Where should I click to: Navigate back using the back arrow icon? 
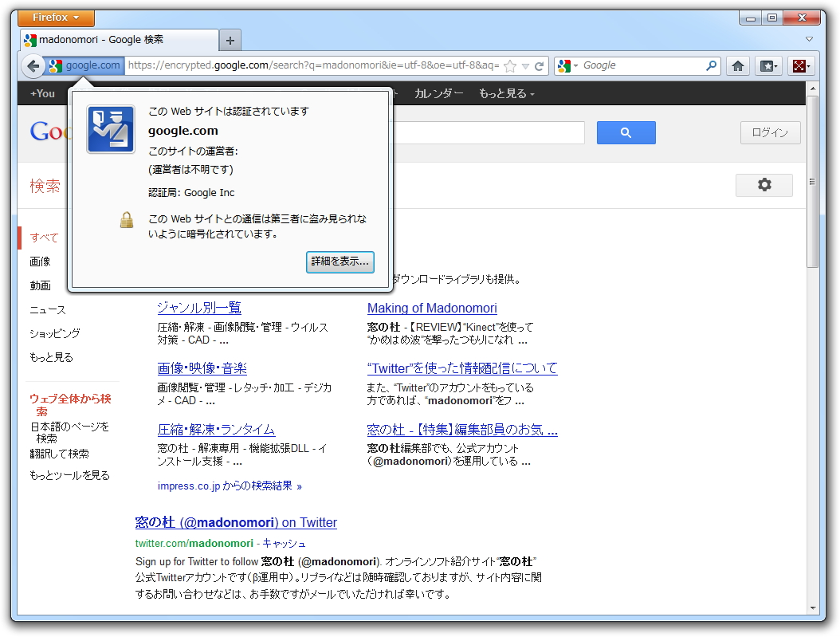coord(33,65)
